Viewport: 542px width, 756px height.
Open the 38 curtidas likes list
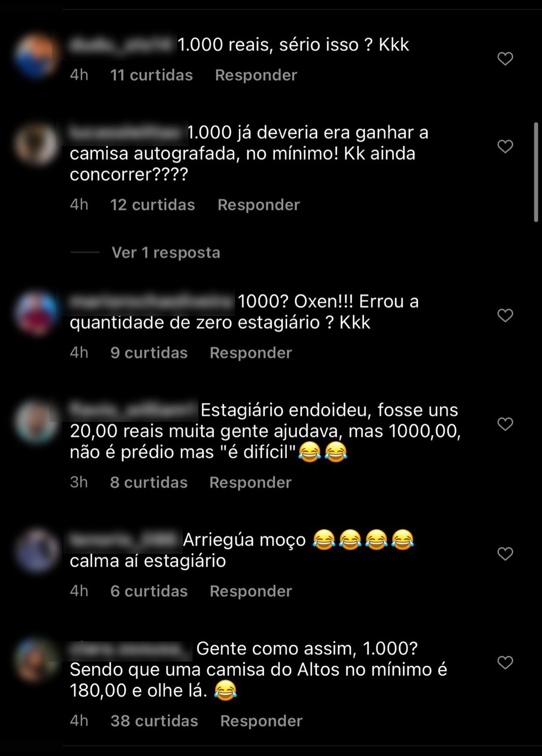pos(154,721)
